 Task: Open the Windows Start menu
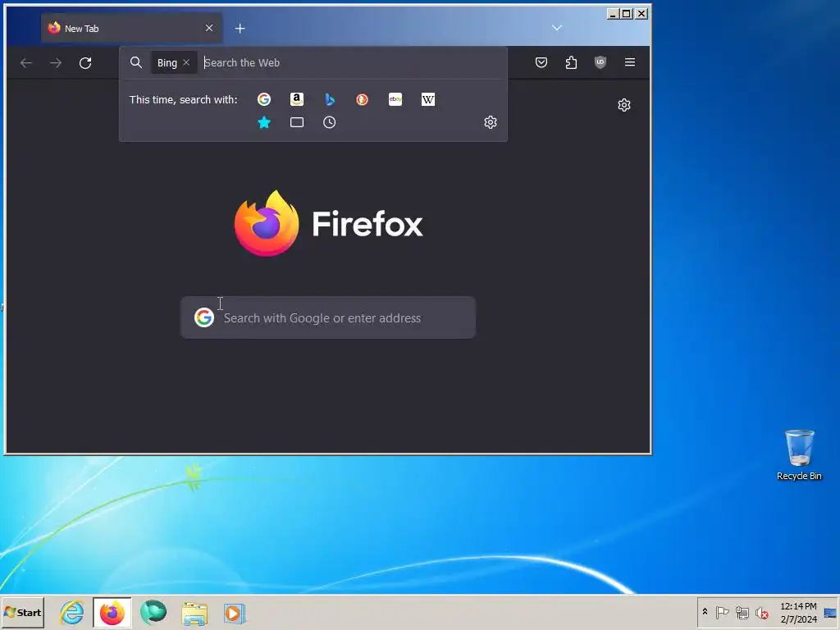pyautogui.click(x=22, y=612)
